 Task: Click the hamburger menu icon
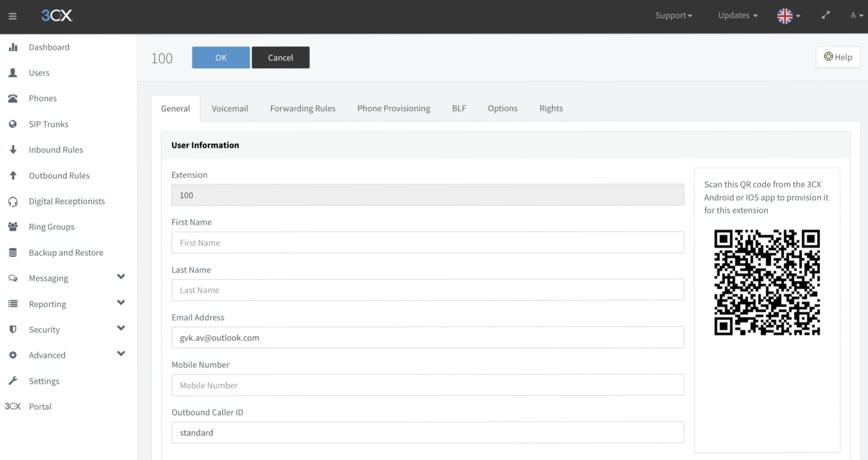click(x=12, y=16)
